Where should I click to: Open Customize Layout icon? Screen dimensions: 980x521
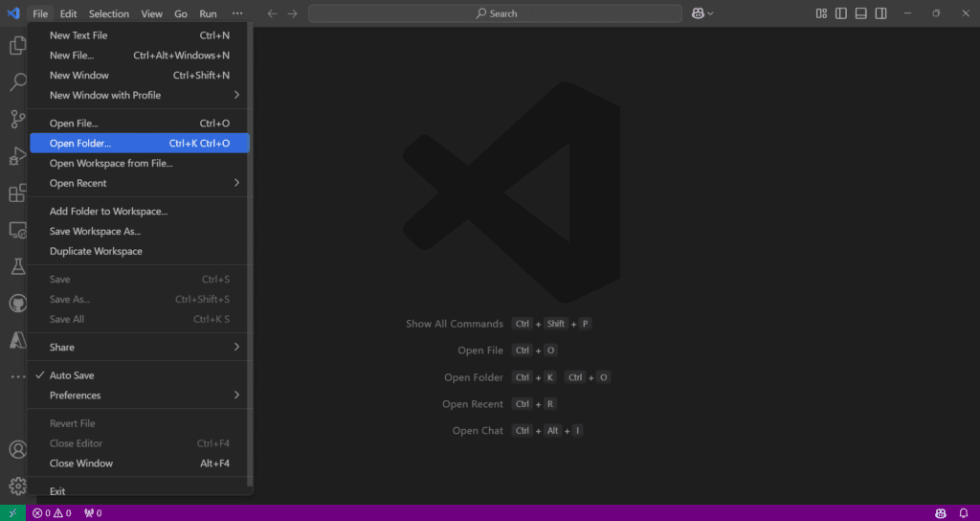[821, 13]
